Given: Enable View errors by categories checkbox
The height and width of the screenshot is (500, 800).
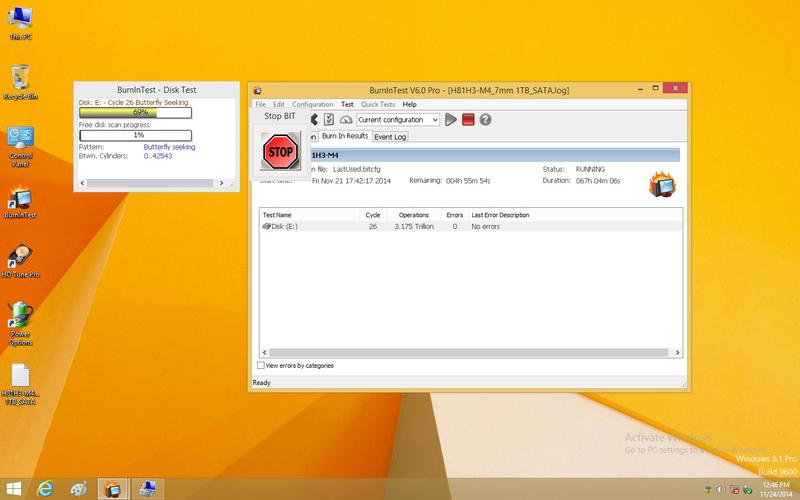Looking at the screenshot, I should [x=261, y=365].
